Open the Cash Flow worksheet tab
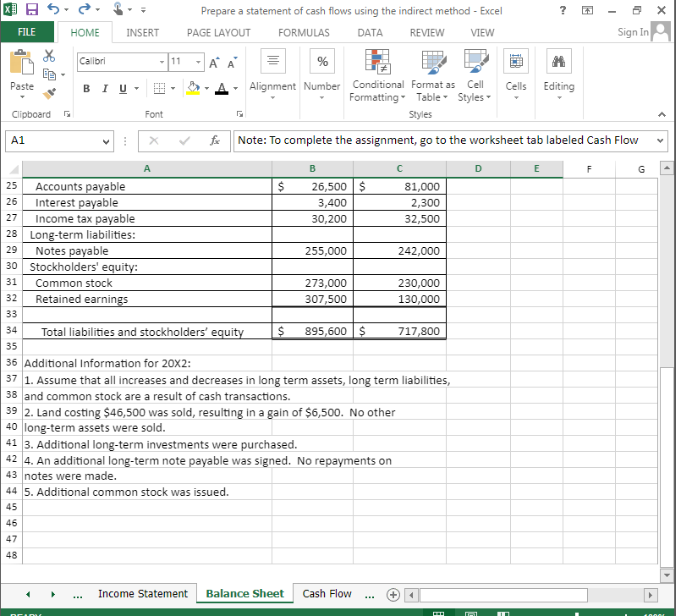 click(327, 594)
